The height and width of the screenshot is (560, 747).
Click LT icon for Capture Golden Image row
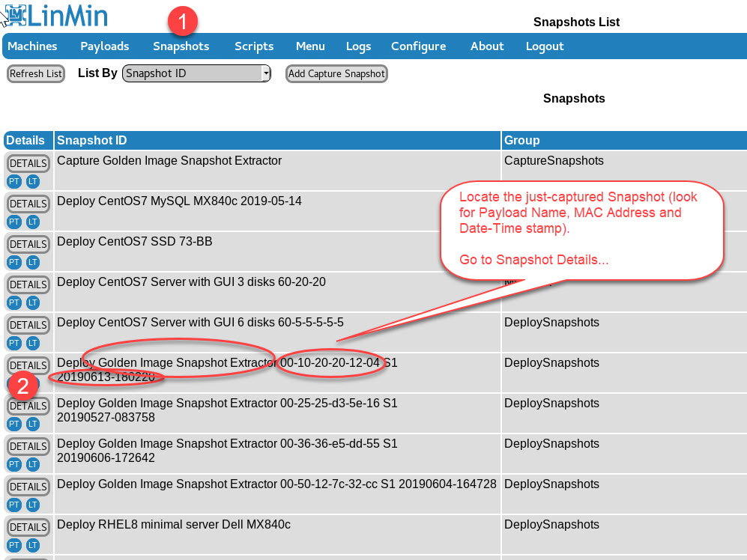coord(32,181)
